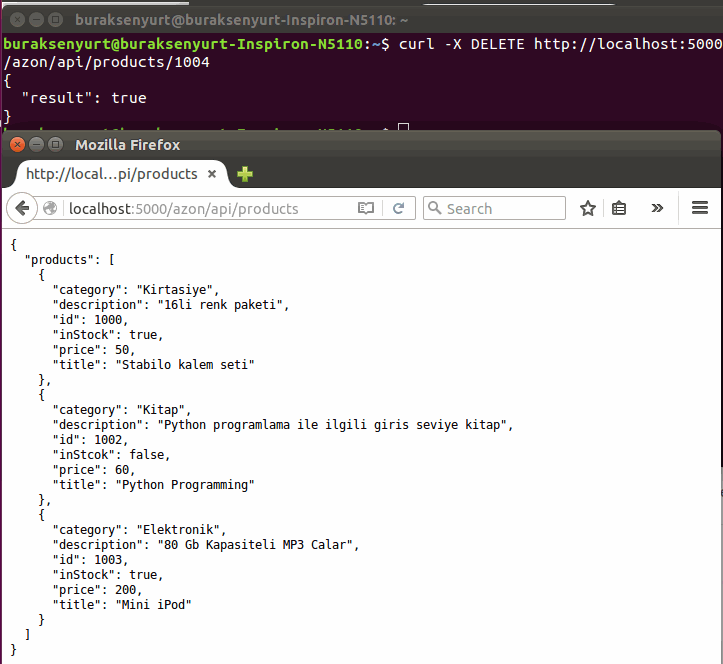The image size is (723, 664).
Task: Click the Python programlama description line
Action: coord(283,425)
